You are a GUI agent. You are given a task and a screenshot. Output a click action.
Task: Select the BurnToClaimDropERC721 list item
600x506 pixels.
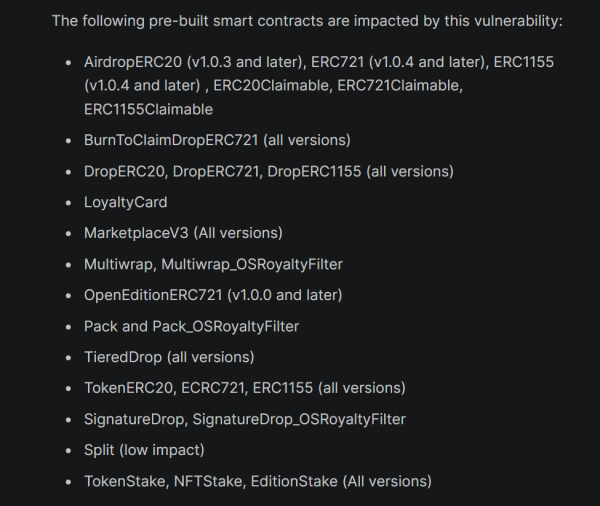[x=217, y=140]
